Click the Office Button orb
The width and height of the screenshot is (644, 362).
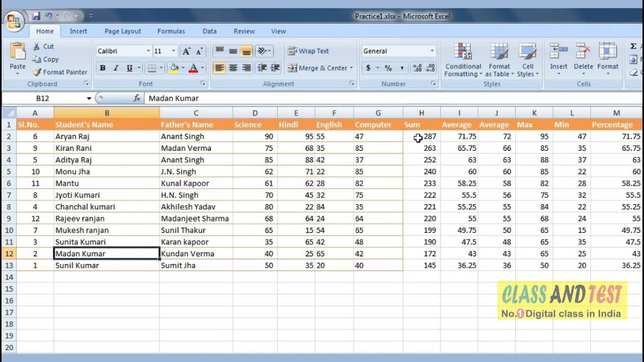(x=14, y=21)
